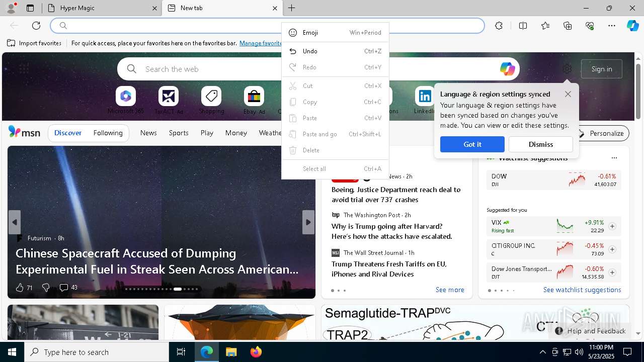Click the Copilot icon in the search box

[507, 69]
